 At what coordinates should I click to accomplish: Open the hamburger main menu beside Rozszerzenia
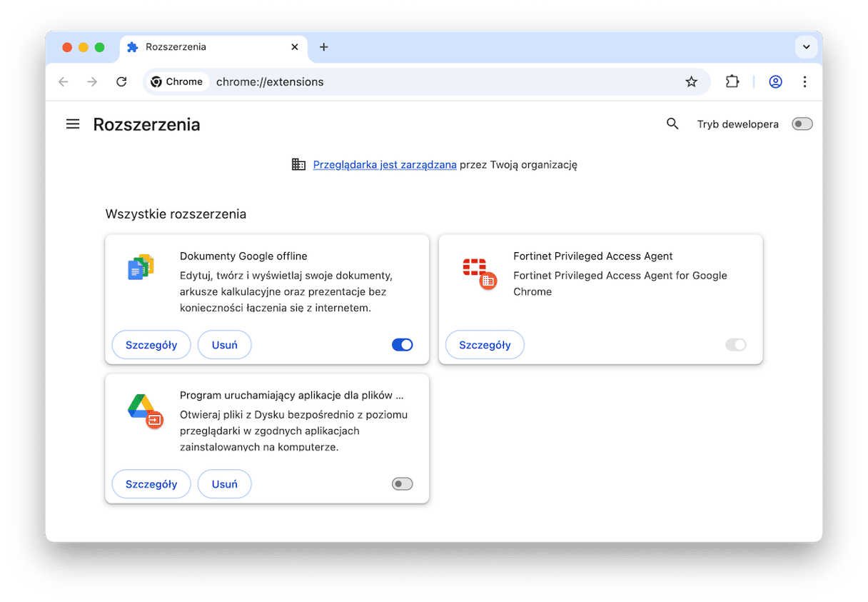(73, 124)
